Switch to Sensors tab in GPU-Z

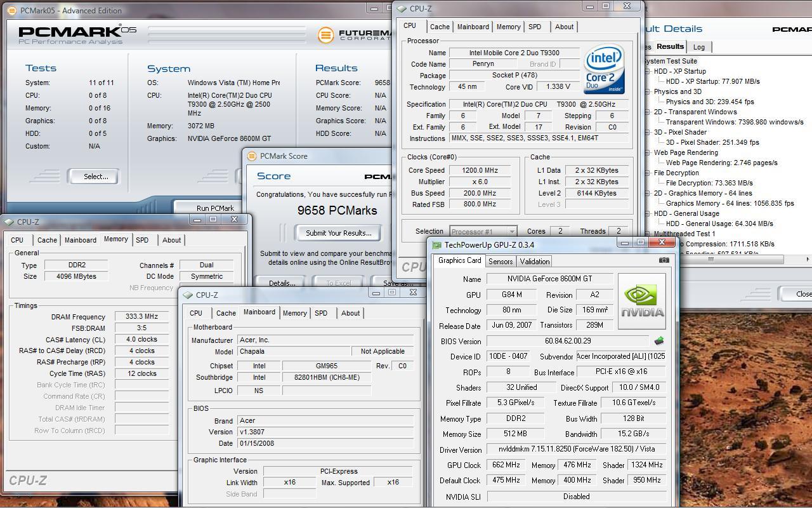click(500, 261)
